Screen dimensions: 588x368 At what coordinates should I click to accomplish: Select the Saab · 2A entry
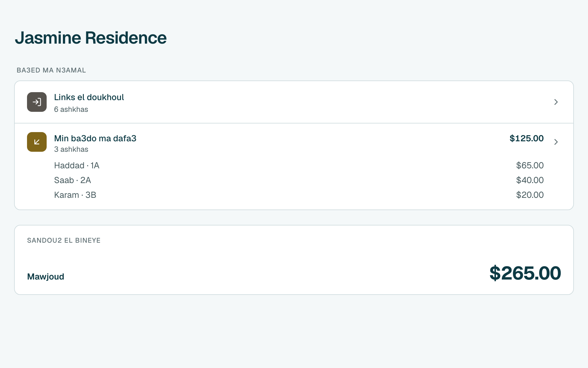(x=72, y=180)
